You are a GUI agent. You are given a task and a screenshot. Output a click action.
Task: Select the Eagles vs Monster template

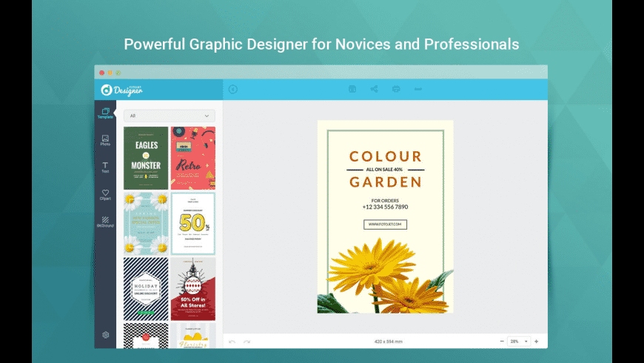(146, 158)
